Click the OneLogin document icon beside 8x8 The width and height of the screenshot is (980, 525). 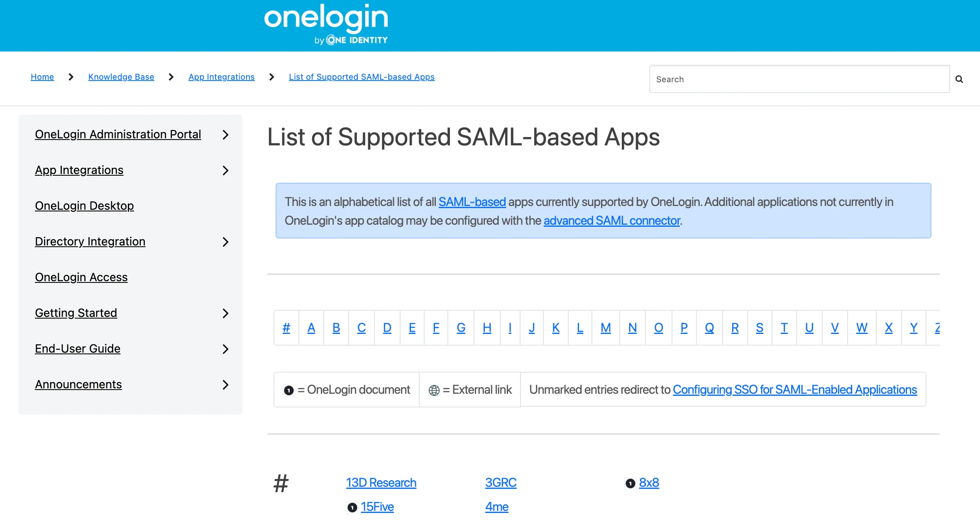pyautogui.click(x=630, y=483)
